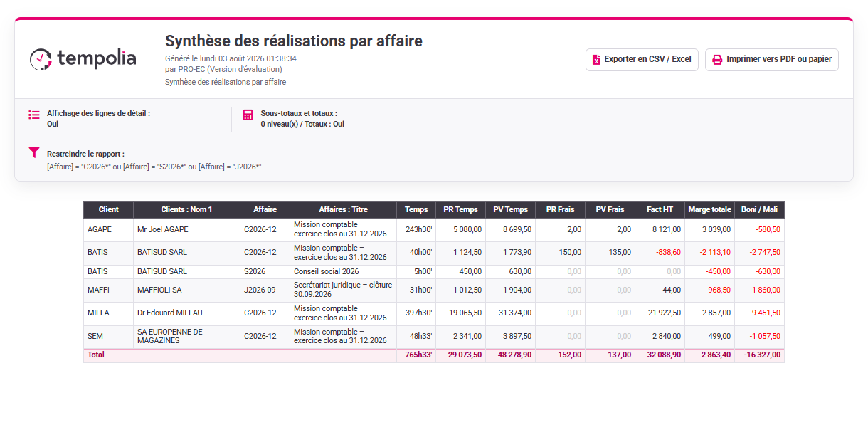Click the calculator subtotals icon
The height and width of the screenshot is (430, 868).
tap(248, 115)
